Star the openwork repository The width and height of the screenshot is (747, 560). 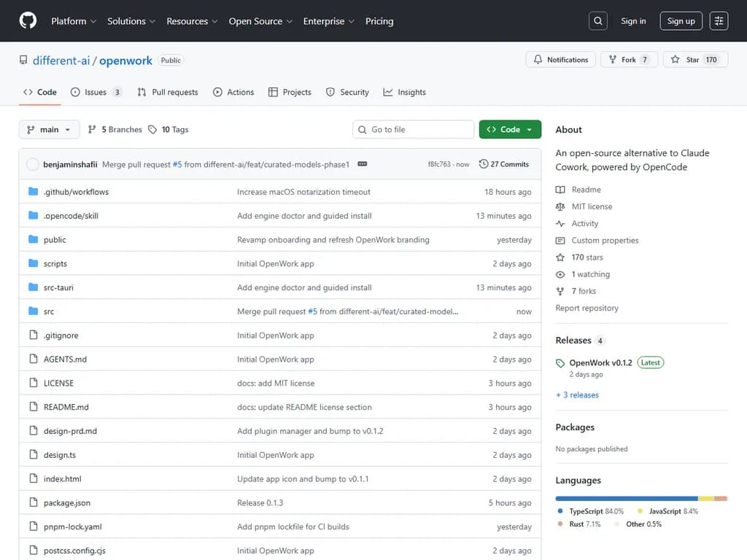[693, 60]
